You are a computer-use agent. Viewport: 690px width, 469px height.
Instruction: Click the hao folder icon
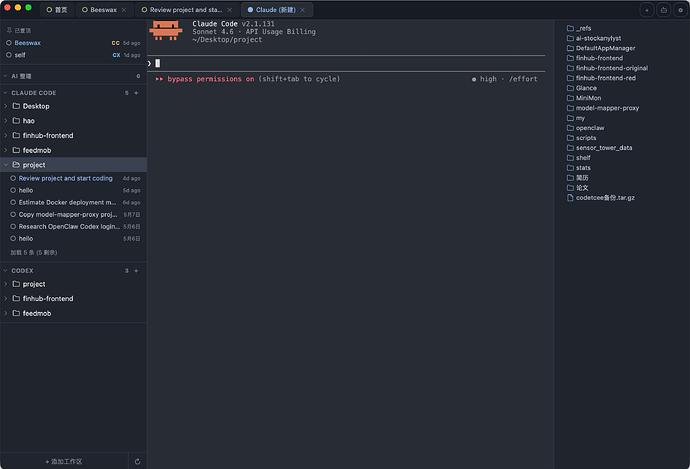[x=16, y=121]
